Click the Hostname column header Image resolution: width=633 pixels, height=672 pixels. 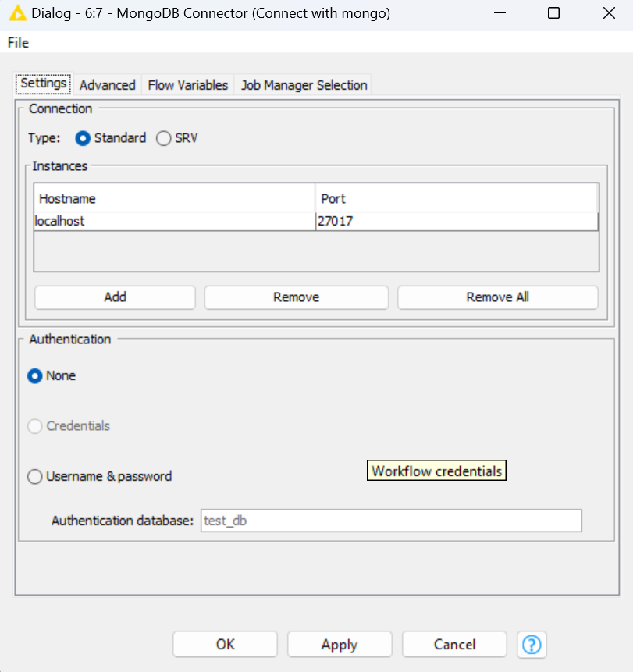point(174,198)
